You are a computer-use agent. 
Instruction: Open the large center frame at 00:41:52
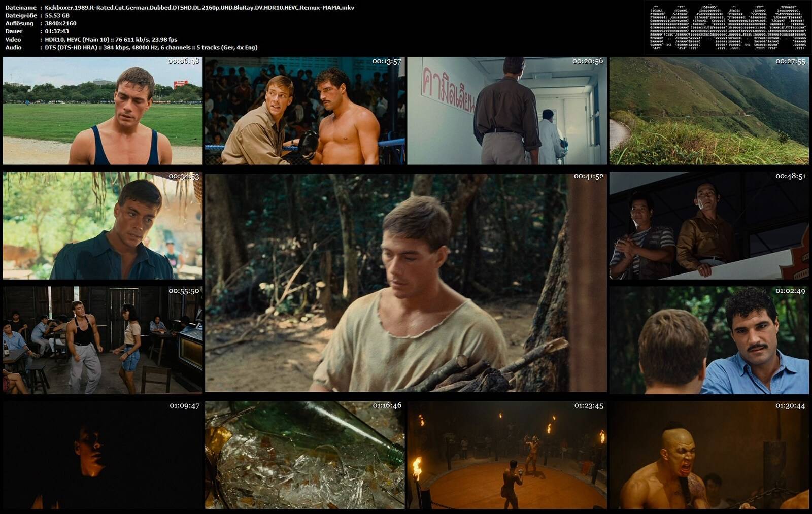[x=406, y=283]
